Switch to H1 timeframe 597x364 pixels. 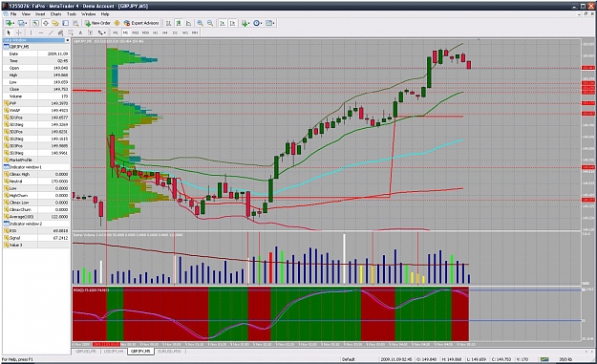click(x=155, y=32)
